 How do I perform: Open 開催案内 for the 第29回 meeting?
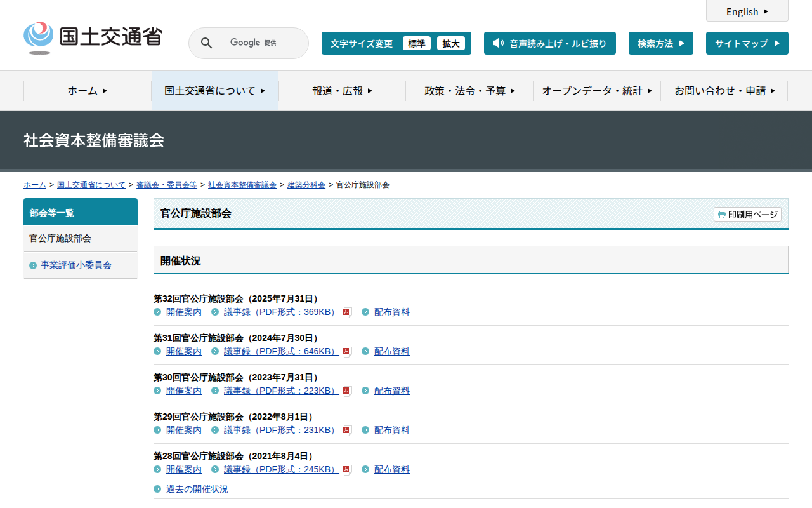point(183,431)
